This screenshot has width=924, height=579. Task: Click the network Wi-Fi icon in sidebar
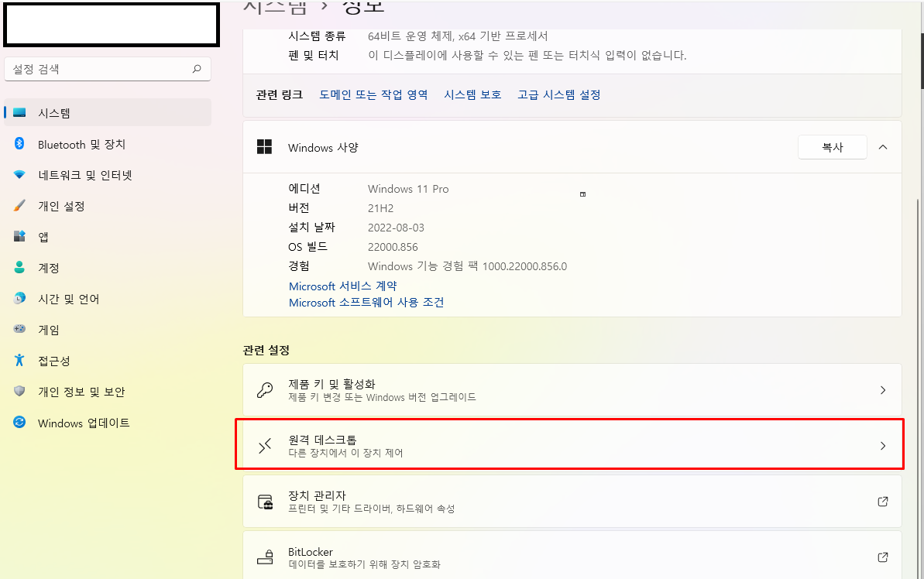(19, 175)
